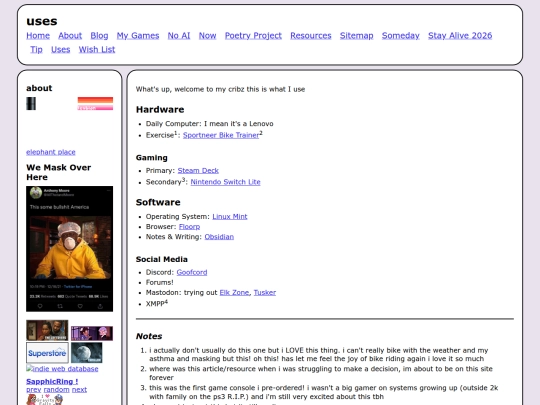Visit the Someday page
The image size is (540, 405).
(401, 36)
